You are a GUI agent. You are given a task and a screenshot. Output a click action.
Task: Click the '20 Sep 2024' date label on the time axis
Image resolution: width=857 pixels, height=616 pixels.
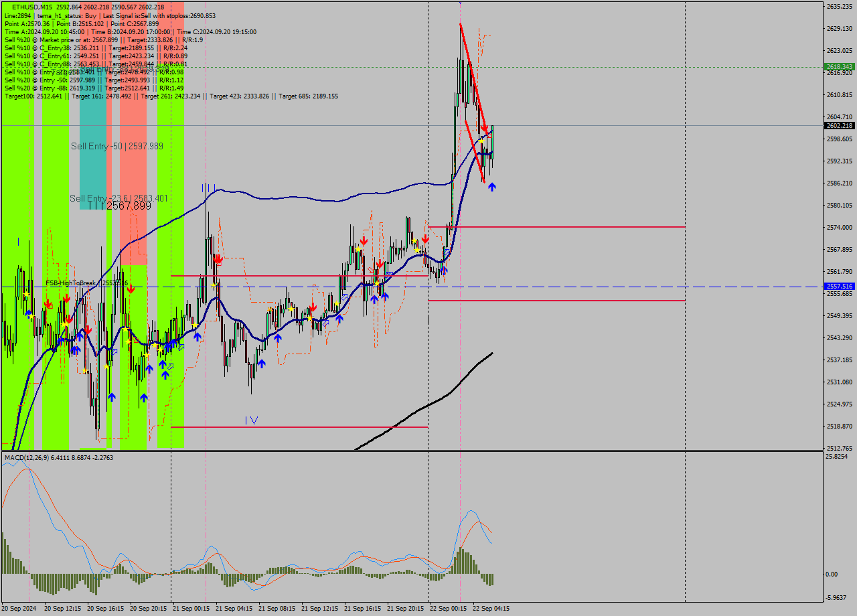coord(18,609)
